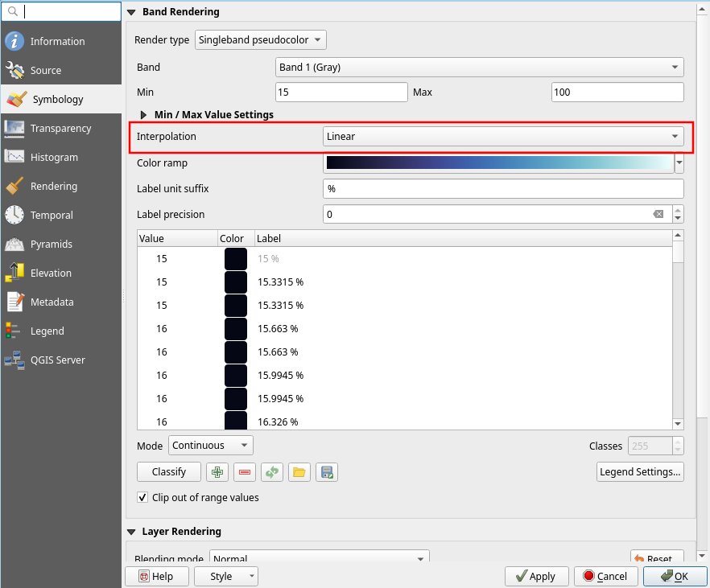Viewport: 710px width, 588px height.
Task: Click the Temporal clock icon
Action: 14,215
